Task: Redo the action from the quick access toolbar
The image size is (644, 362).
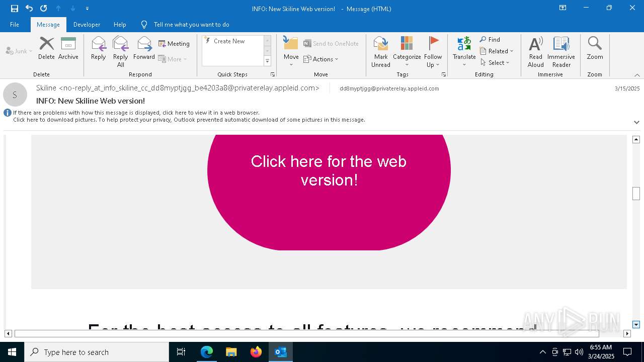Action: (44, 9)
